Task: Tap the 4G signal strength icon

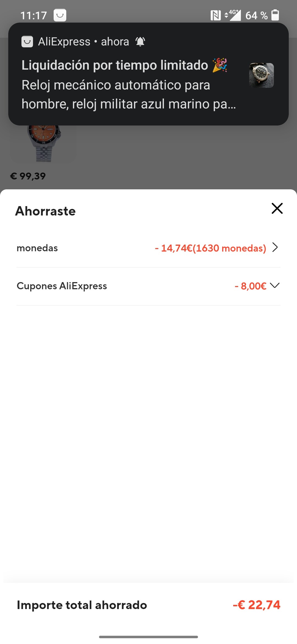Action: pyautogui.click(x=233, y=15)
